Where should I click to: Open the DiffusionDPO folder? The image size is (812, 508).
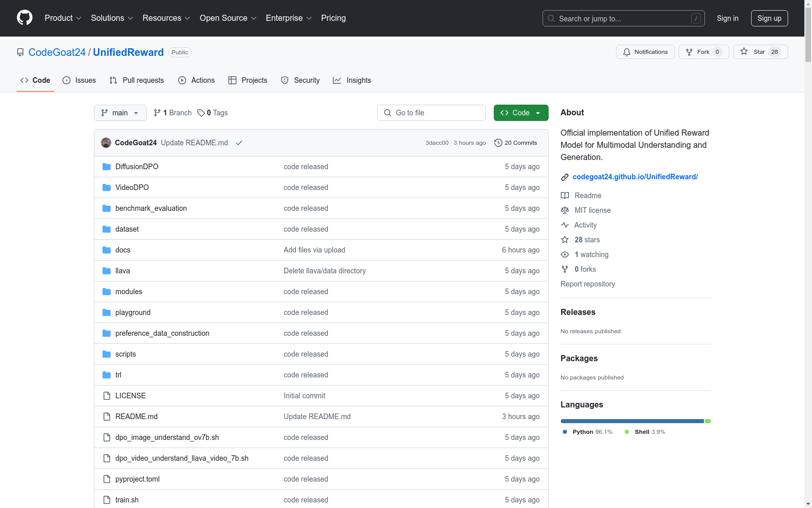(137, 167)
